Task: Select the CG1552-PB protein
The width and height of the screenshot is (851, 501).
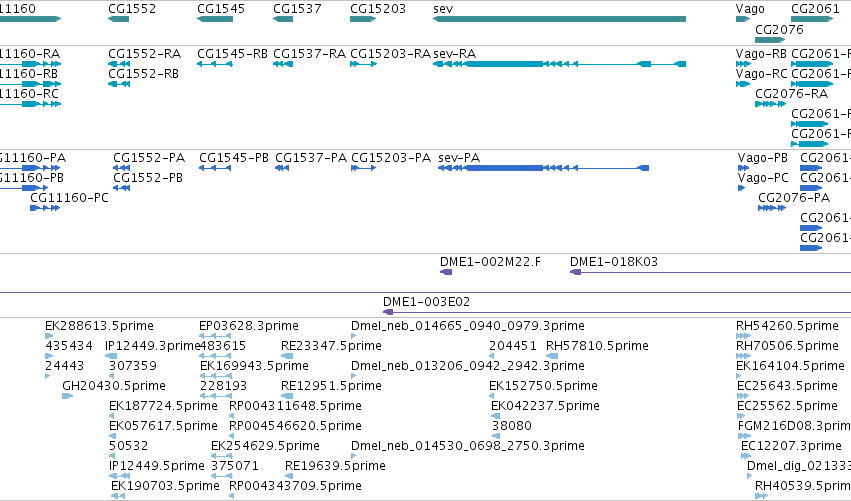Action: [122, 188]
